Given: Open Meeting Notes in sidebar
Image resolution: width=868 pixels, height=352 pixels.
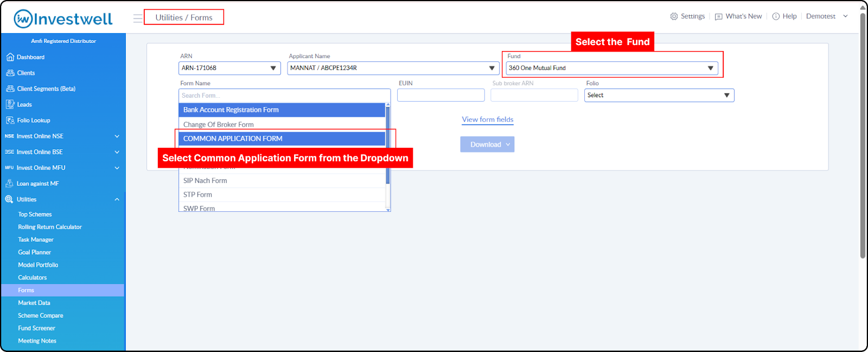Looking at the screenshot, I should coord(37,341).
